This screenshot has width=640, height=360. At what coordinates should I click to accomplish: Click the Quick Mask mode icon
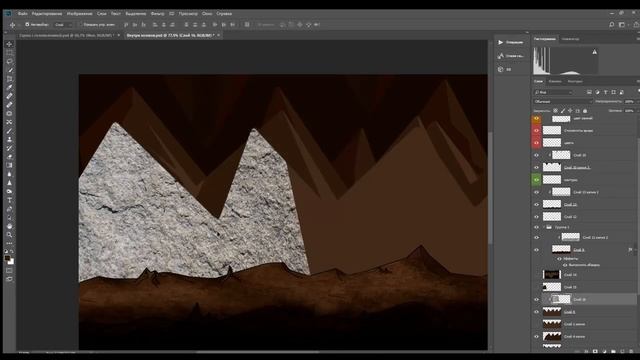(9, 271)
